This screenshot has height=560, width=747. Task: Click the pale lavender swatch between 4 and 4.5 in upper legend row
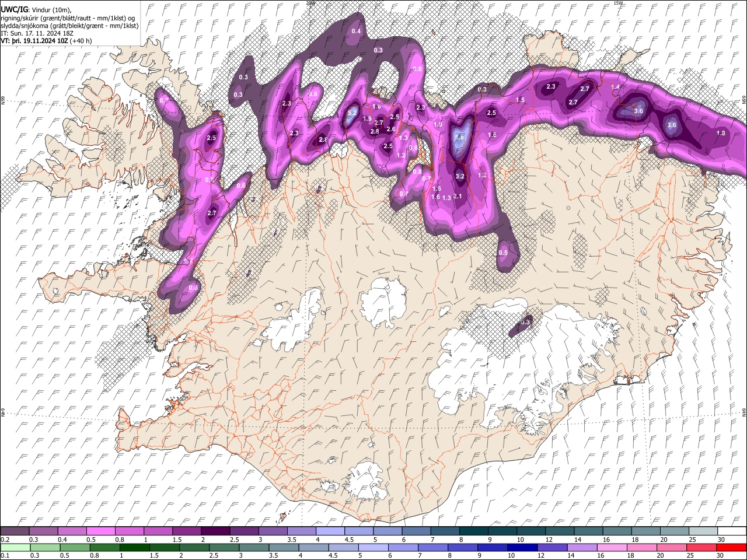(330, 531)
